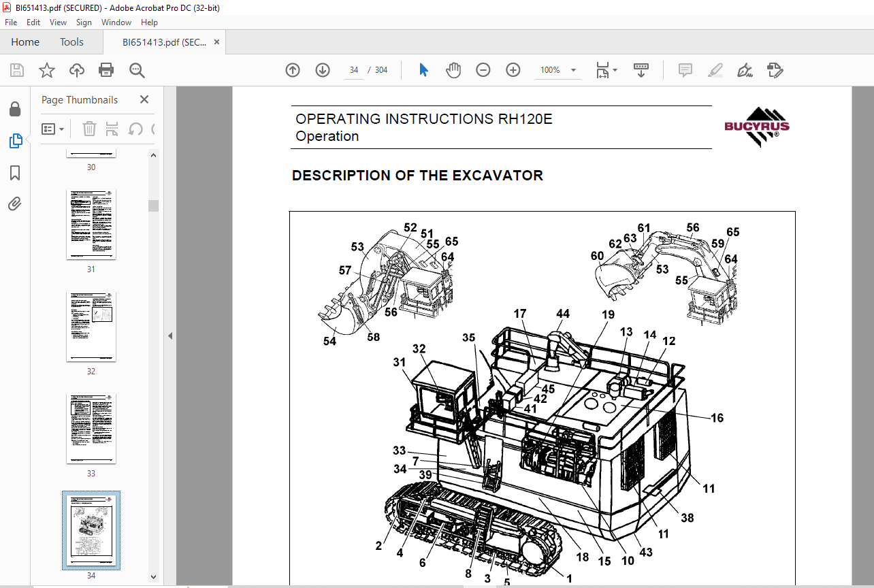Open the Sign menu
874x588 pixels.
pyautogui.click(x=84, y=22)
